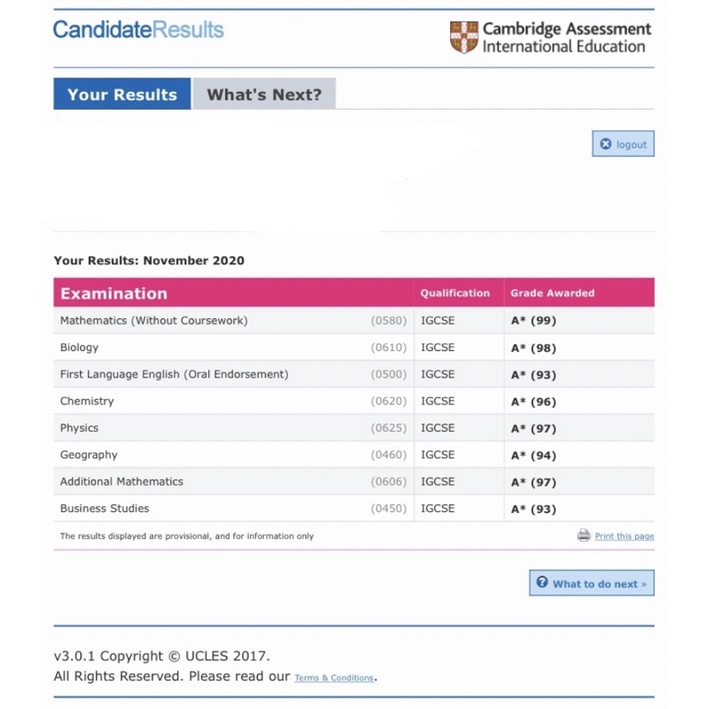Open the Your Results tab

pos(122,95)
